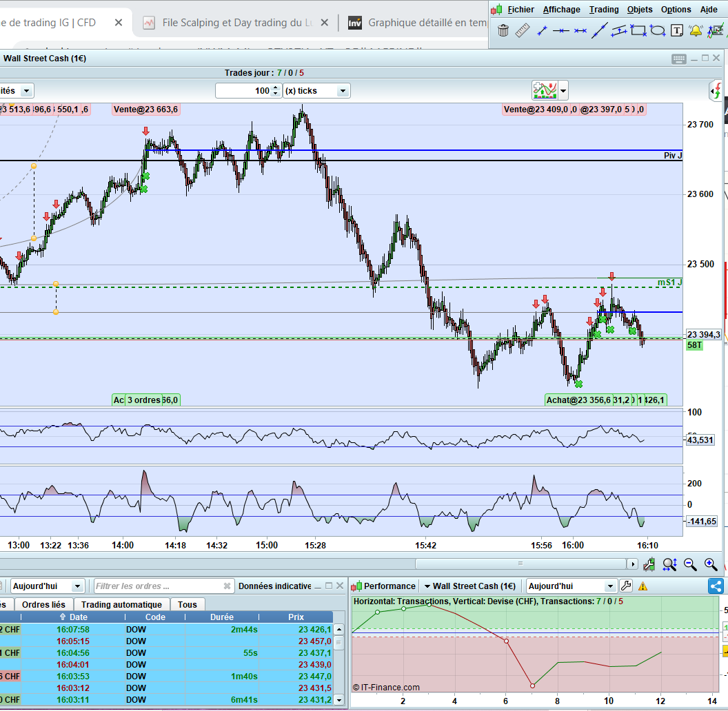
Task: Select order row at 16:05:15
Action: (166, 641)
